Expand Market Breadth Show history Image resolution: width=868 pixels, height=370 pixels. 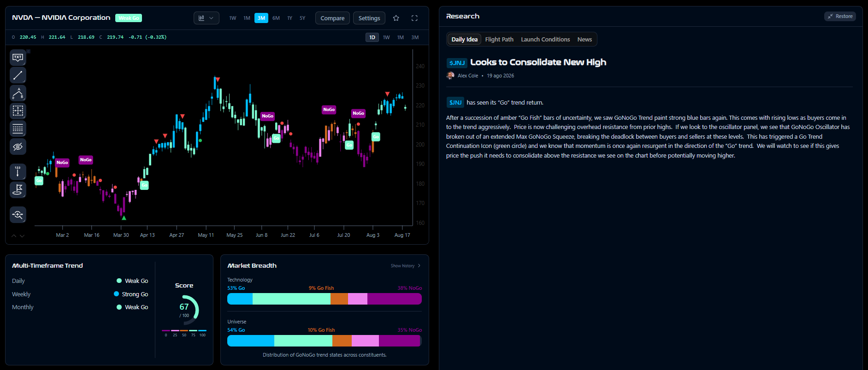click(x=406, y=266)
